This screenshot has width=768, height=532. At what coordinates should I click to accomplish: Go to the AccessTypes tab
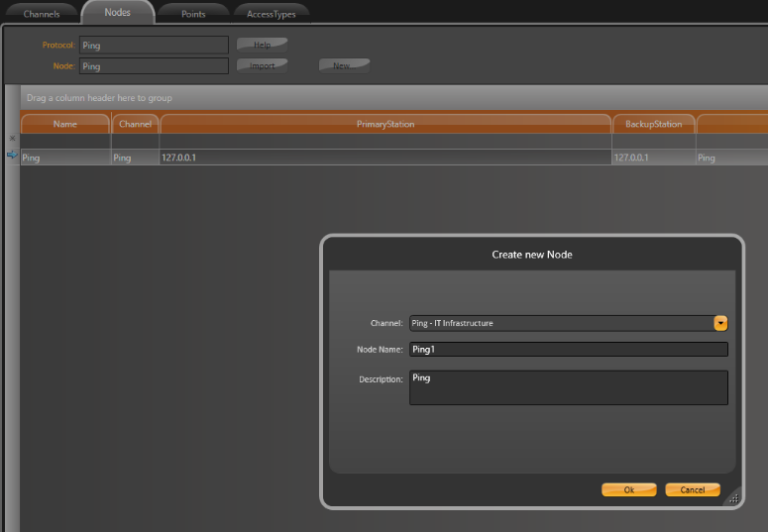(x=271, y=14)
